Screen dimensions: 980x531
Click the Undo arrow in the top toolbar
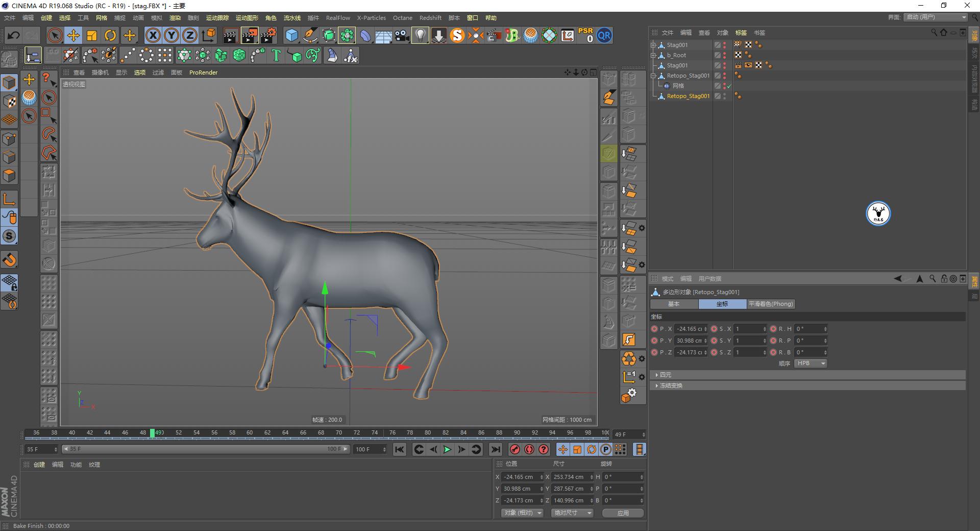[x=14, y=35]
